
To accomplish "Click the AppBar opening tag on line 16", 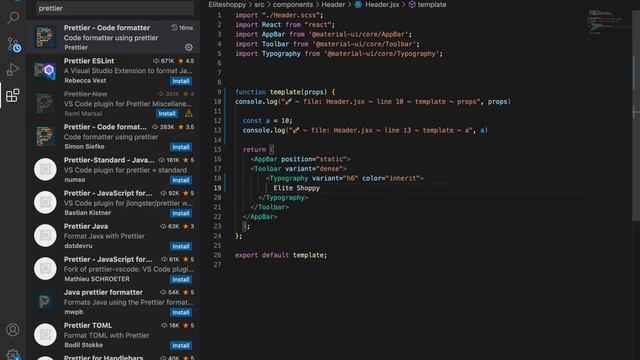I will pos(300,159).
